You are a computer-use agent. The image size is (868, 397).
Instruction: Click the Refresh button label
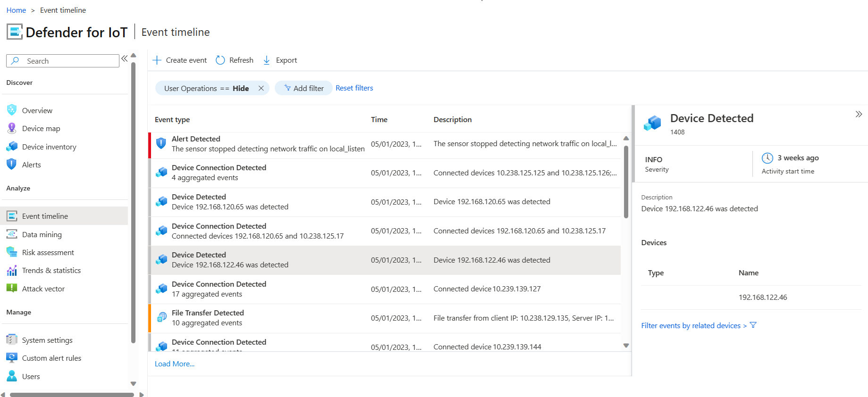pyautogui.click(x=241, y=60)
